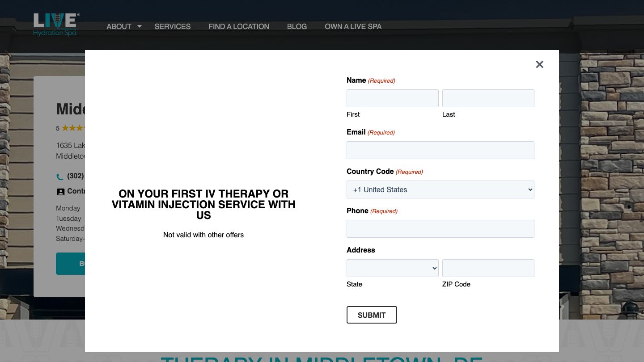Click the ZIP Code field

click(x=488, y=268)
